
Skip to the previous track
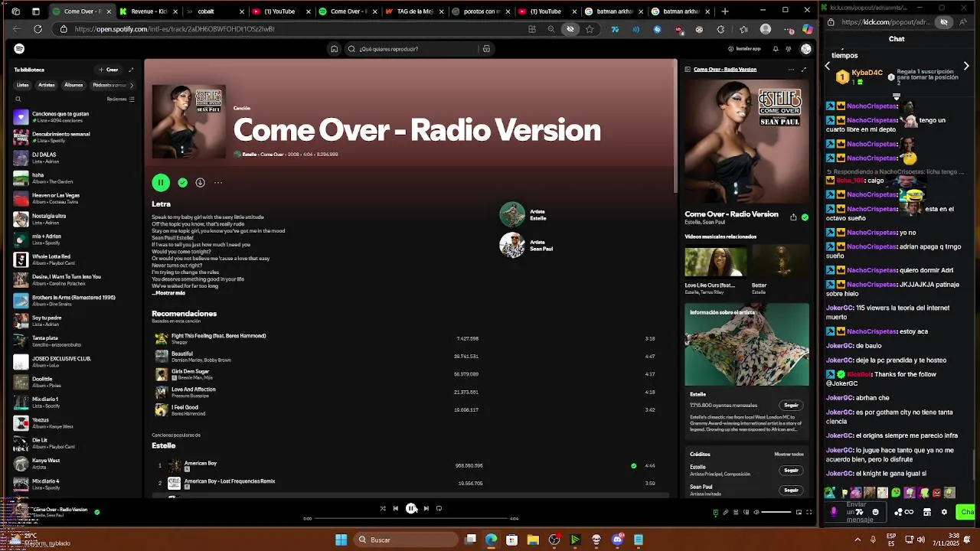[x=396, y=508]
